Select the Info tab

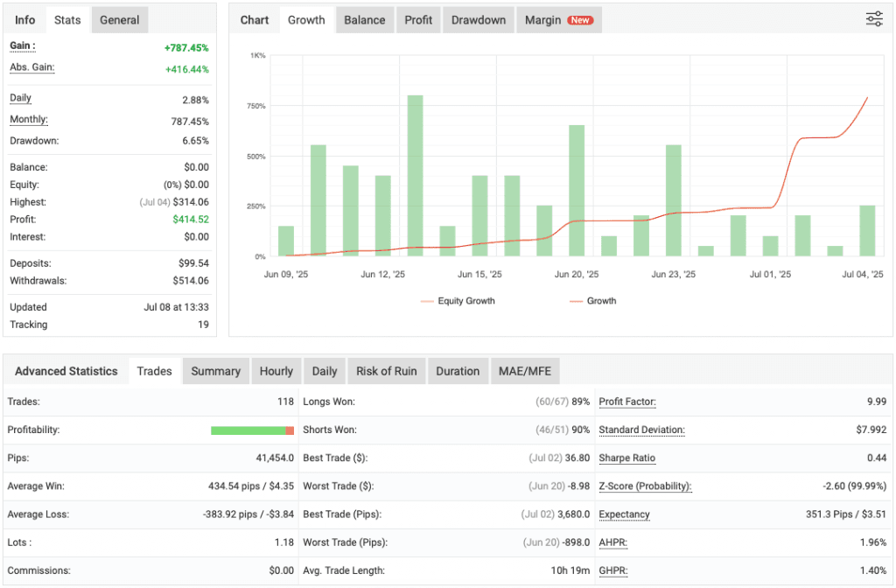point(24,19)
